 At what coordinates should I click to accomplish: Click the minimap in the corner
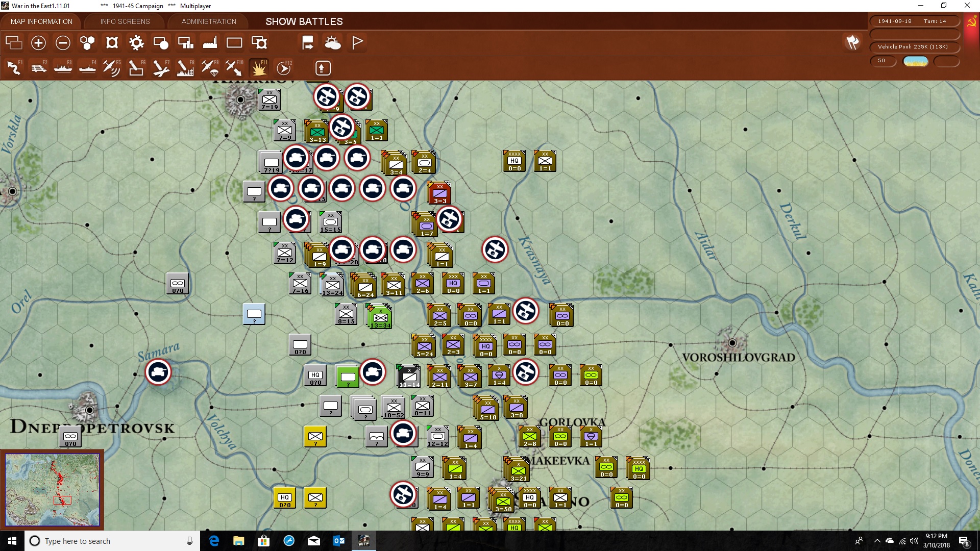coord(52,489)
